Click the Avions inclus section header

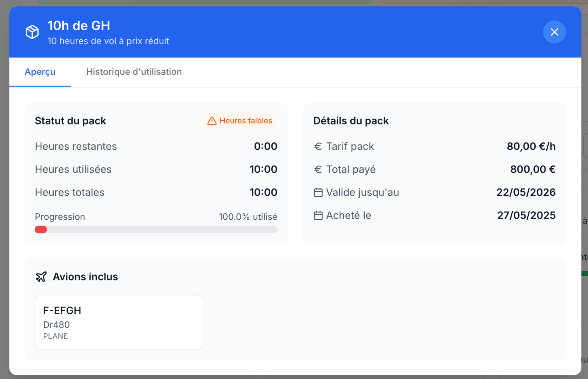coord(86,277)
